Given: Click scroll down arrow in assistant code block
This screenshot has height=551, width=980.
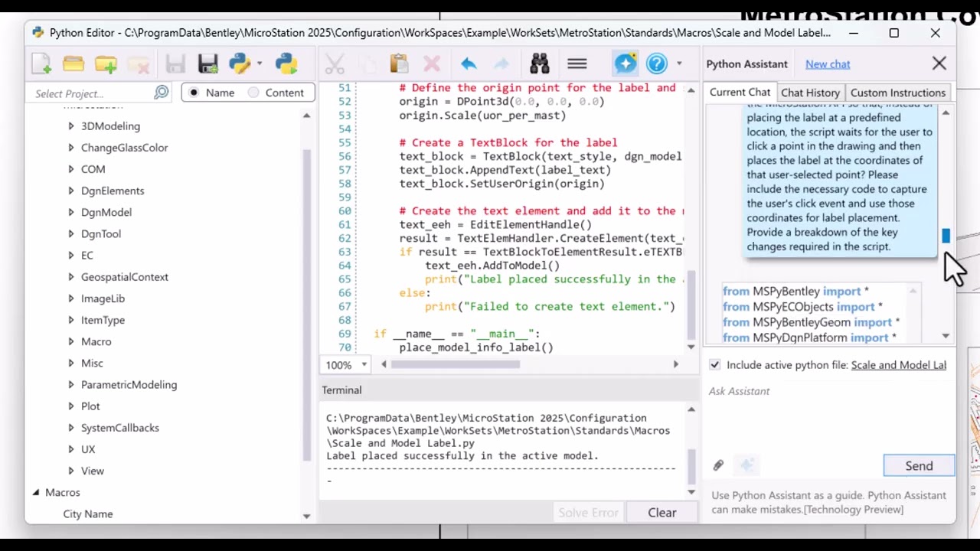Looking at the screenshot, I should (946, 336).
